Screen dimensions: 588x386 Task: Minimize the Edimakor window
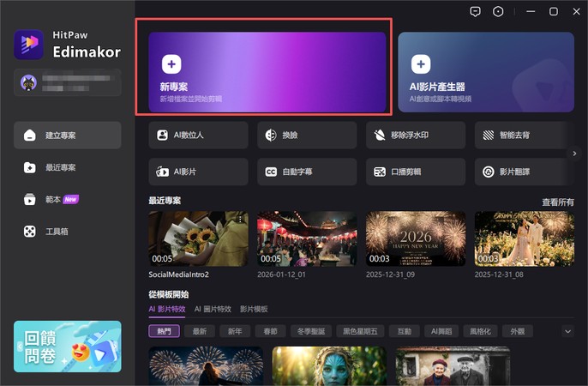click(x=531, y=12)
